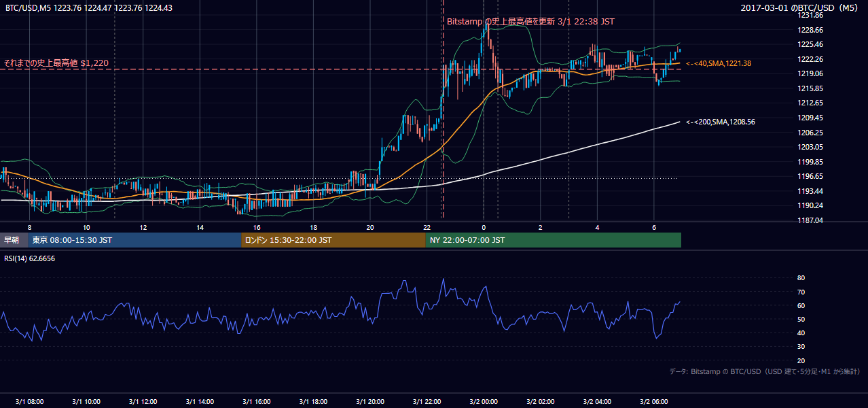Click the '3/1 20:00' date-time tick

click(x=369, y=402)
